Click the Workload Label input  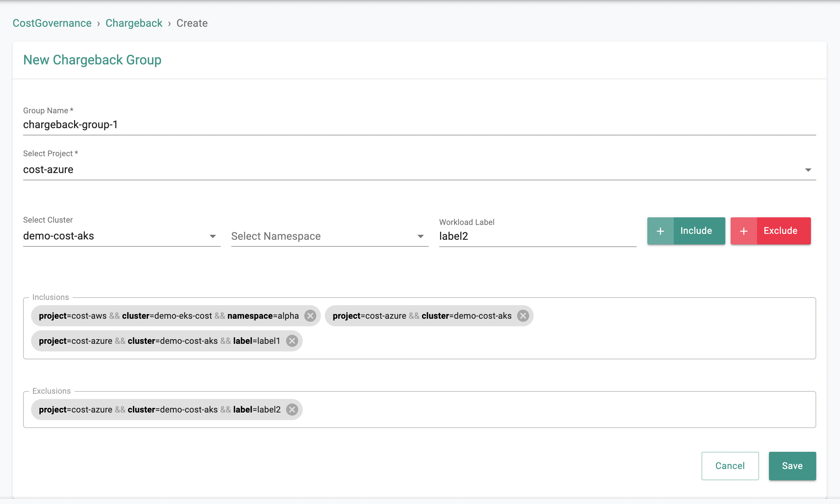pos(537,236)
